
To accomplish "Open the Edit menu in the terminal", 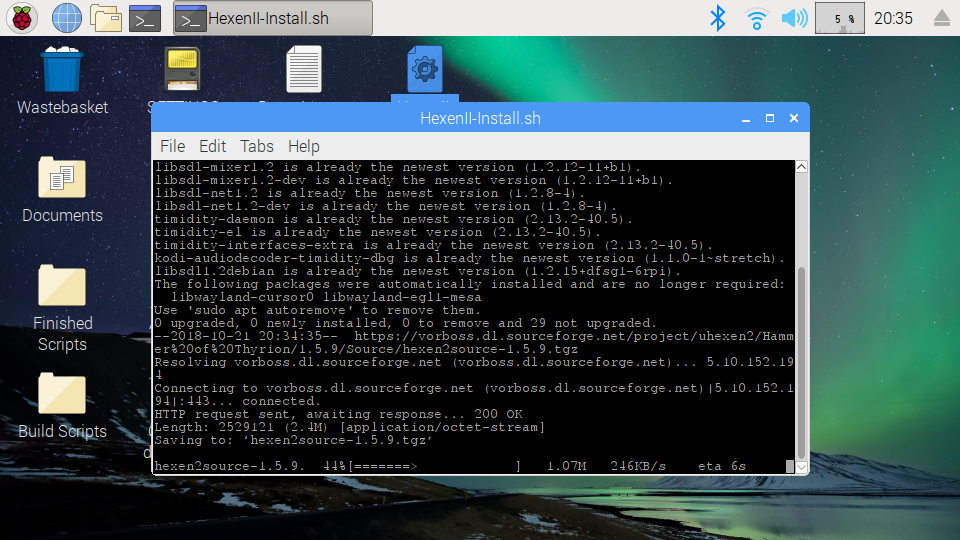I will click(212, 146).
